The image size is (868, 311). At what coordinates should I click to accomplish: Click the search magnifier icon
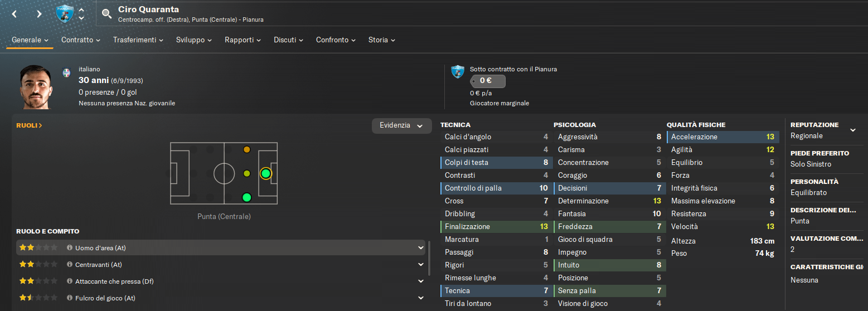coord(107,13)
